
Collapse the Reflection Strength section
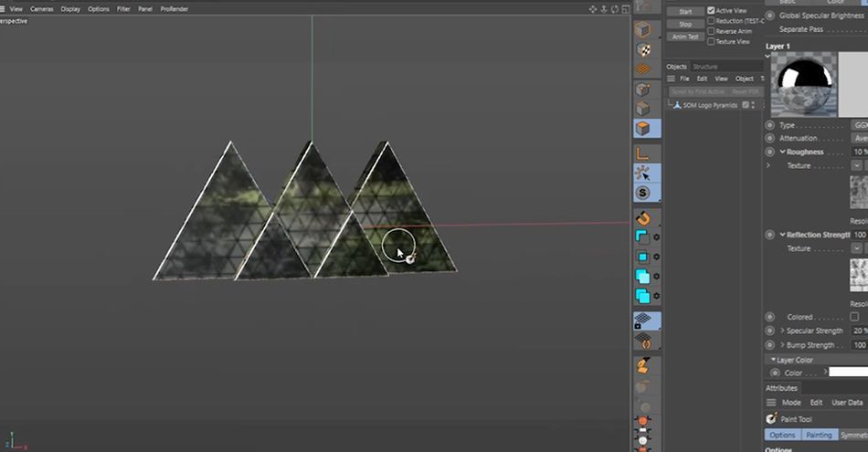[783, 235]
